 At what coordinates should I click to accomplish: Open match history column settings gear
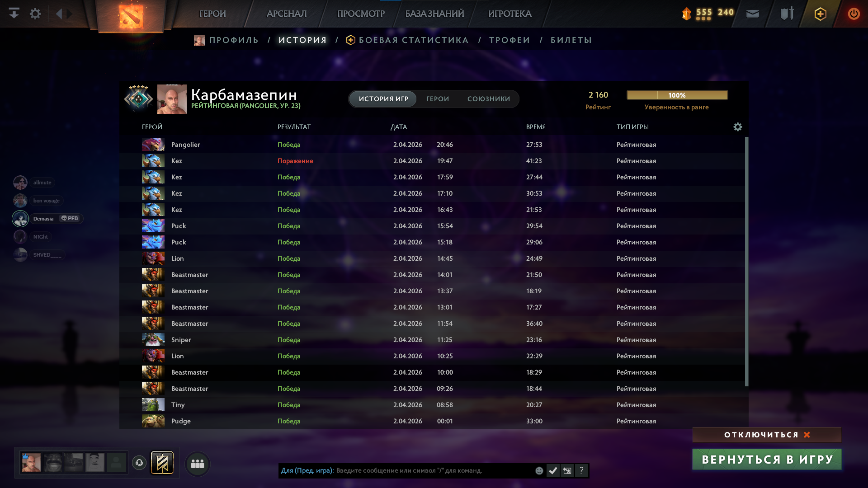738,127
